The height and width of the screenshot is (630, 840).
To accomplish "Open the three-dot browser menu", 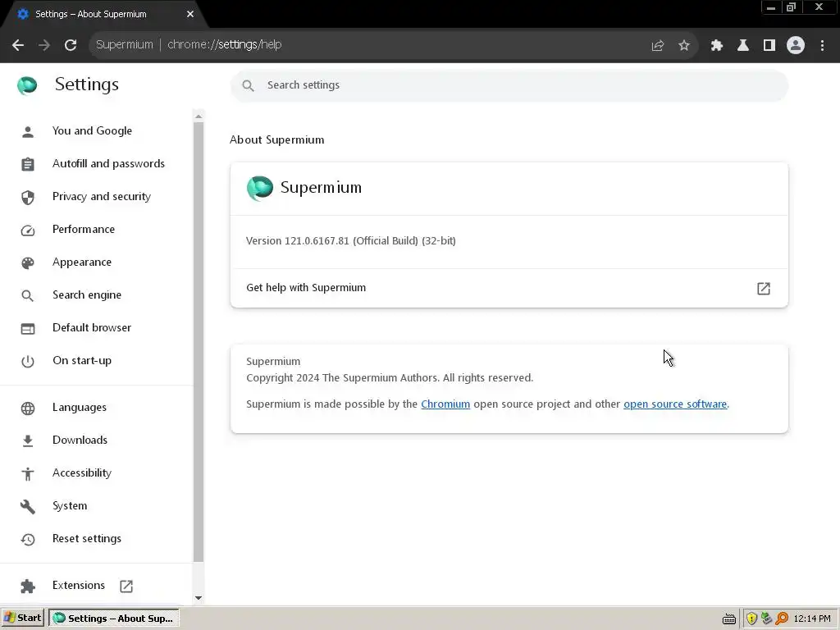I will pos(822,46).
